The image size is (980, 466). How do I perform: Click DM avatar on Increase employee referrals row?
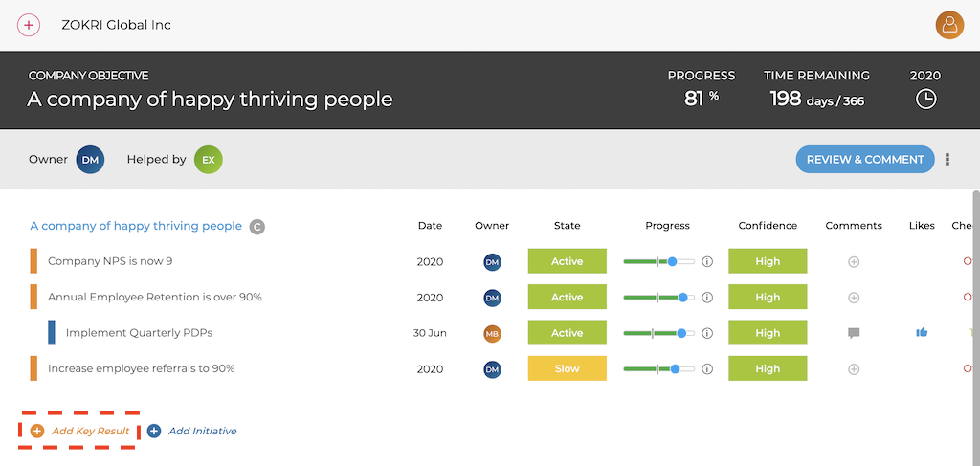[x=493, y=369]
